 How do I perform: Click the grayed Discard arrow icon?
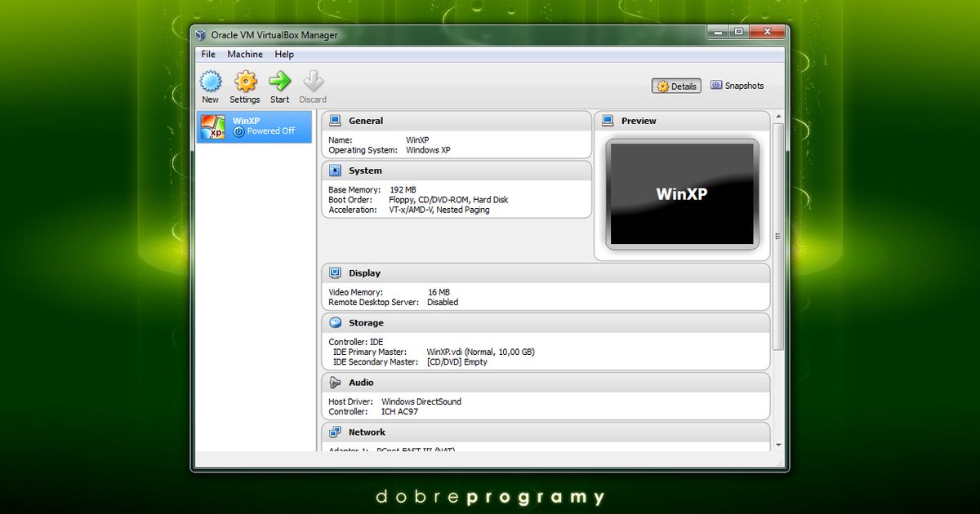coord(313,82)
